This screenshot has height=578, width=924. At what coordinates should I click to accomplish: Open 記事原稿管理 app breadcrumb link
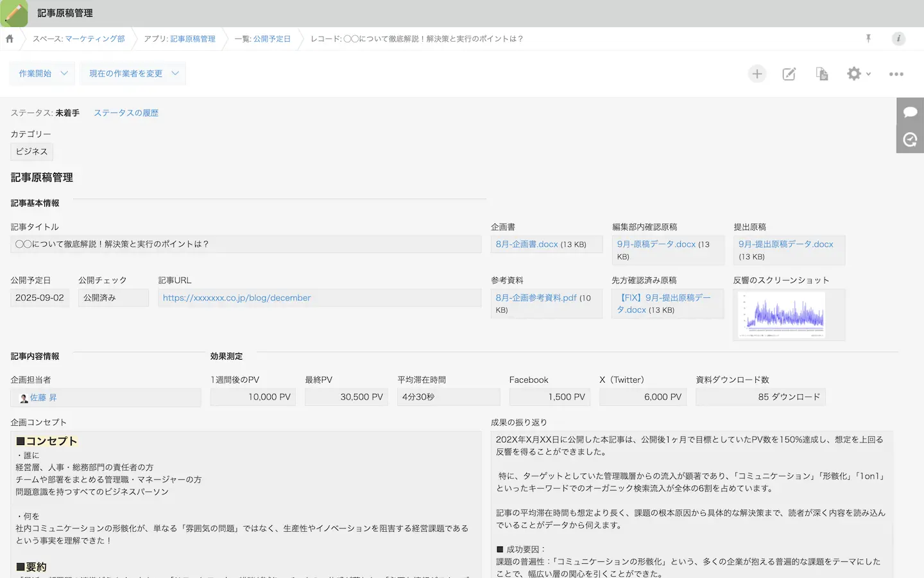pos(193,39)
